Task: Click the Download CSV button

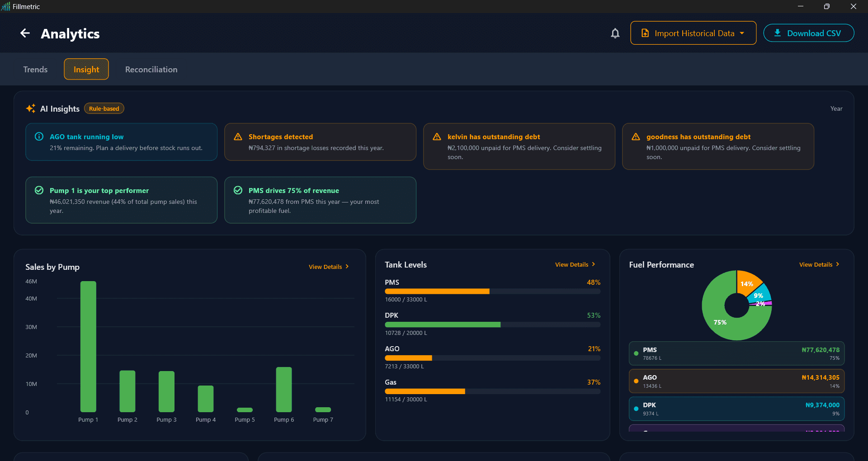Action: click(x=808, y=33)
